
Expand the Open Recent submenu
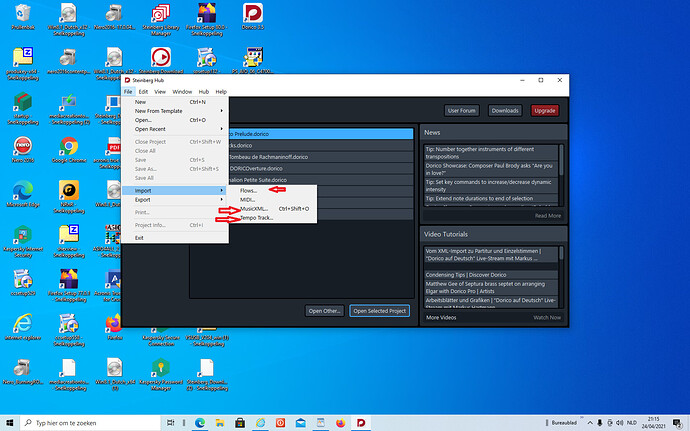tap(175, 129)
